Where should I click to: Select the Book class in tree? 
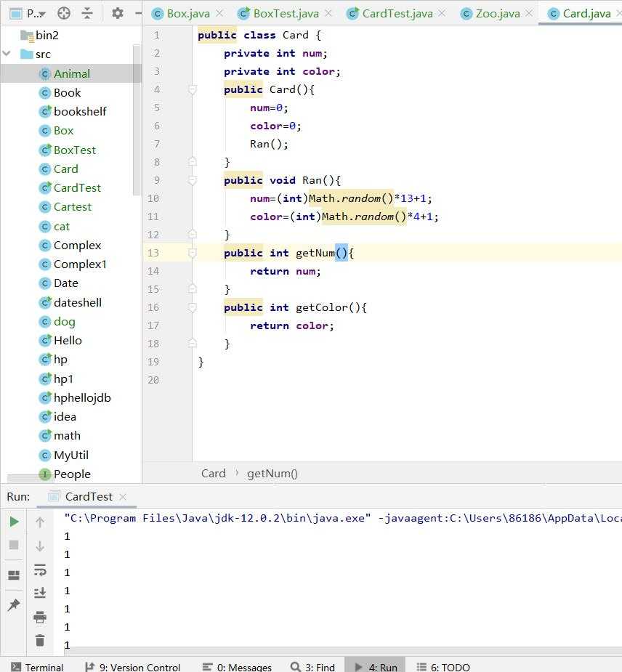[60, 92]
